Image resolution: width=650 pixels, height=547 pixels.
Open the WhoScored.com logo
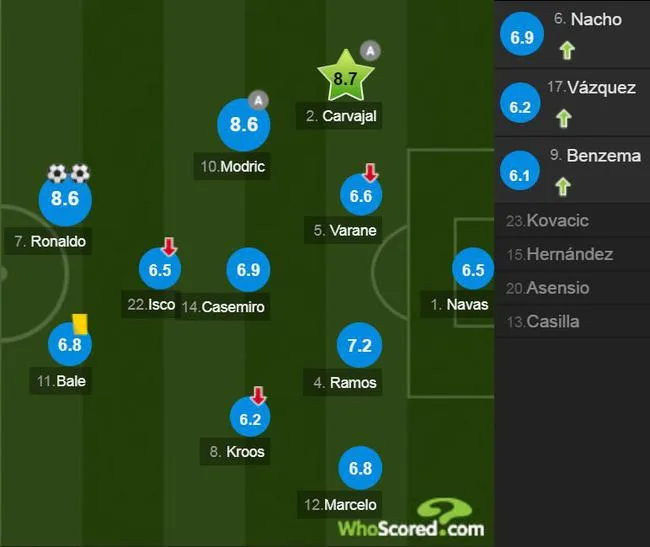(411, 520)
